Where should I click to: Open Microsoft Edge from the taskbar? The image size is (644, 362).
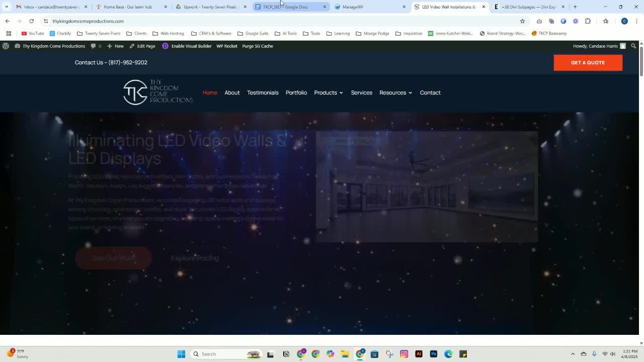(448, 354)
